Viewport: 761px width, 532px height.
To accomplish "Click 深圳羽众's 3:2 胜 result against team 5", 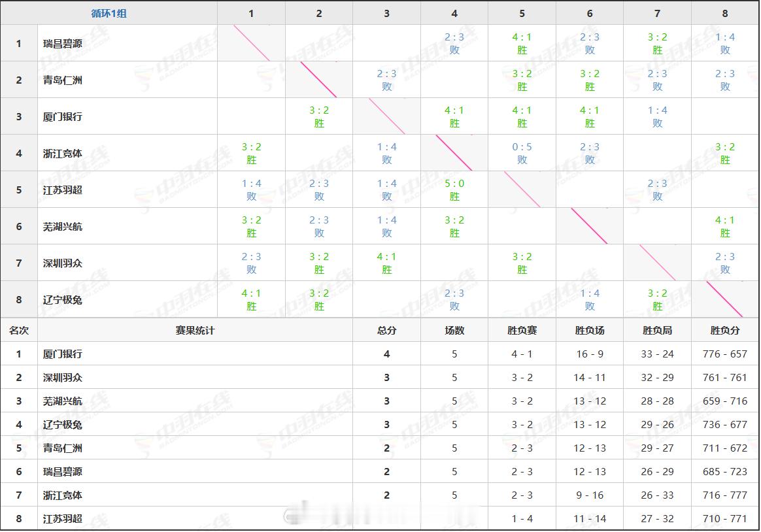I will [522, 263].
